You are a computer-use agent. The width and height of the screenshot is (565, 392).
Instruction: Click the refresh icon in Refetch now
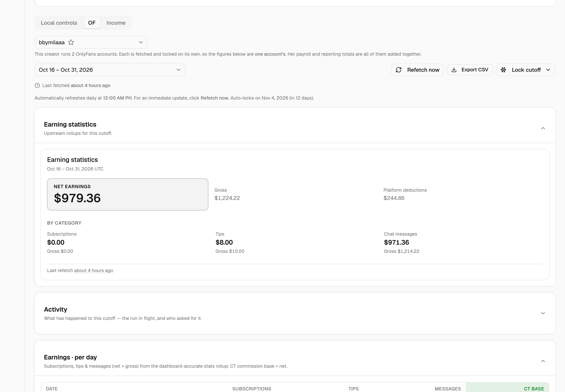399,70
